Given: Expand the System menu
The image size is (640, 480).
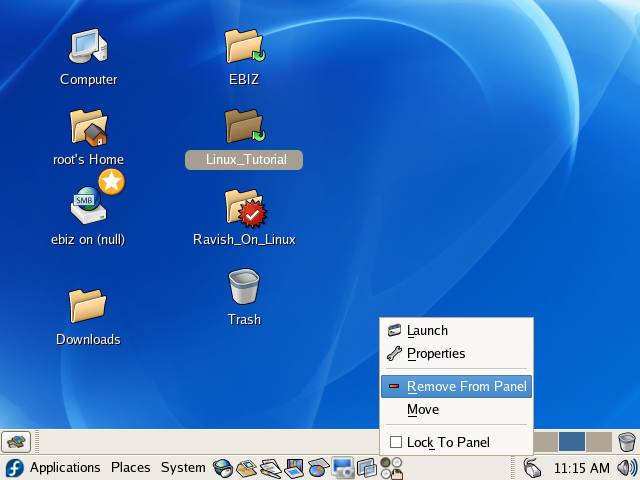Looking at the screenshot, I should tap(183, 467).
